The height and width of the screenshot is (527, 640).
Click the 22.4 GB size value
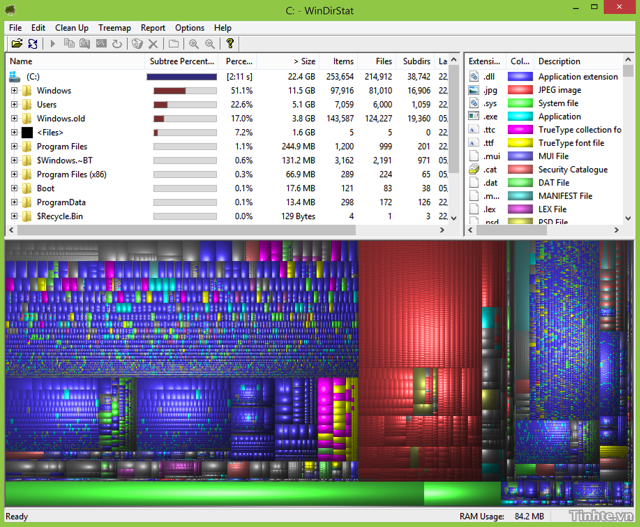coord(301,76)
